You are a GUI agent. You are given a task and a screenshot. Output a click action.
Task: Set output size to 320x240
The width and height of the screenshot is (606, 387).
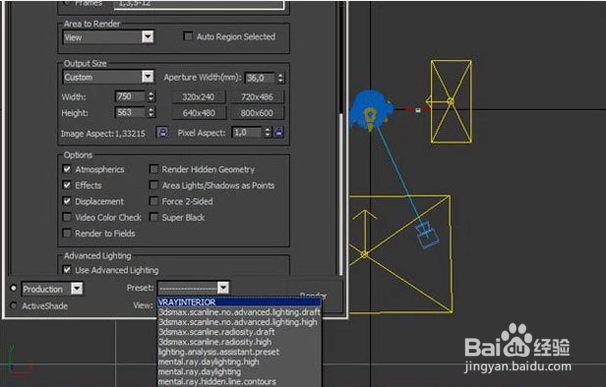coord(198,97)
